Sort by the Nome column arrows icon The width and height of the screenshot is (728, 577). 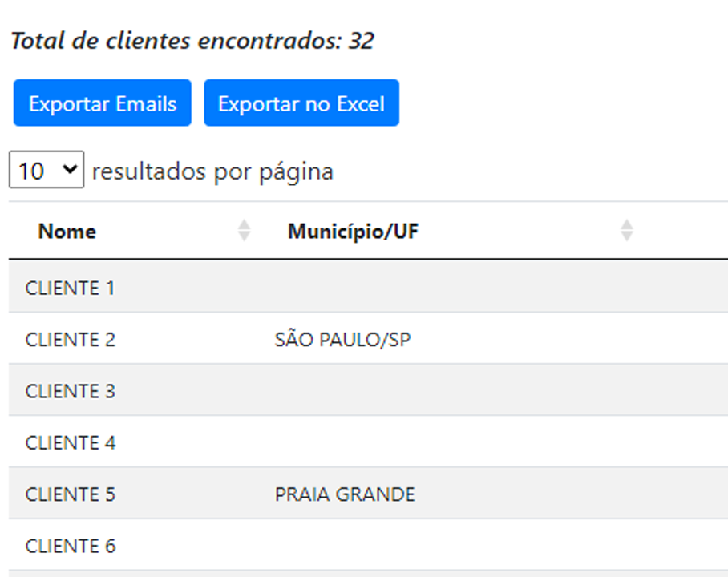click(x=245, y=232)
